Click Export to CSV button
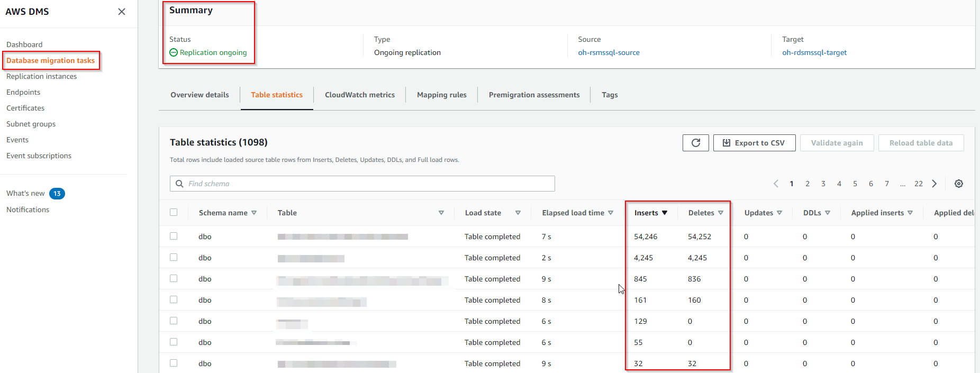Viewport: 980px width, 373px height. (754, 143)
